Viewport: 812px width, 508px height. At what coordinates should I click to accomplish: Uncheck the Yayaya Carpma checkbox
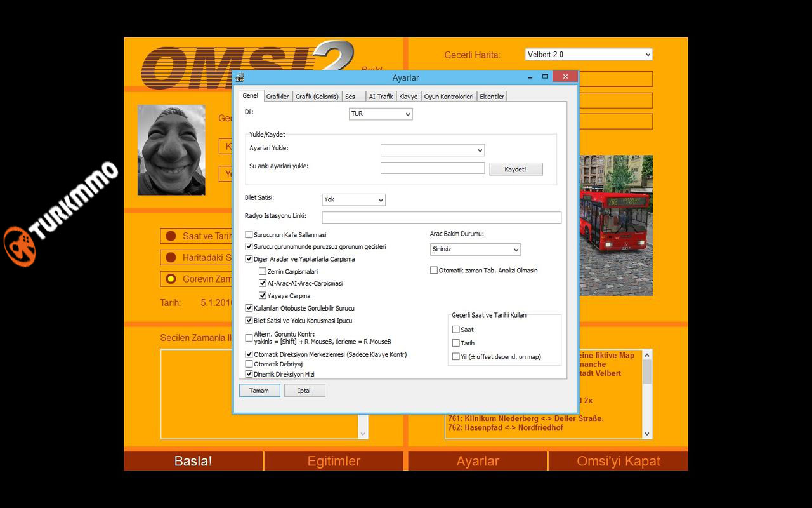(263, 295)
